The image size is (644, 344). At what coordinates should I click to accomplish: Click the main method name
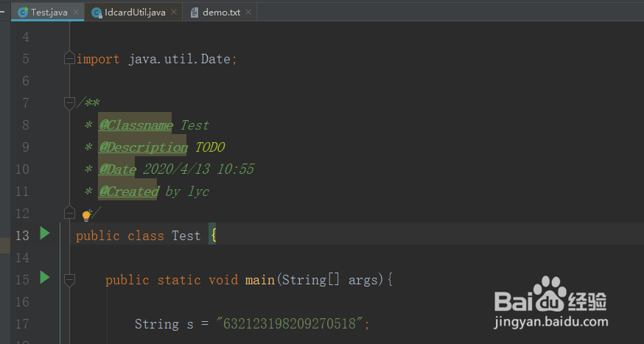tap(259, 280)
